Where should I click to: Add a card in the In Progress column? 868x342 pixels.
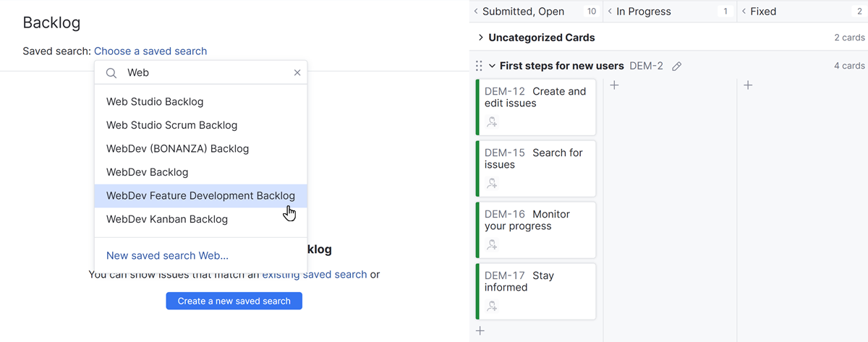coord(614,85)
